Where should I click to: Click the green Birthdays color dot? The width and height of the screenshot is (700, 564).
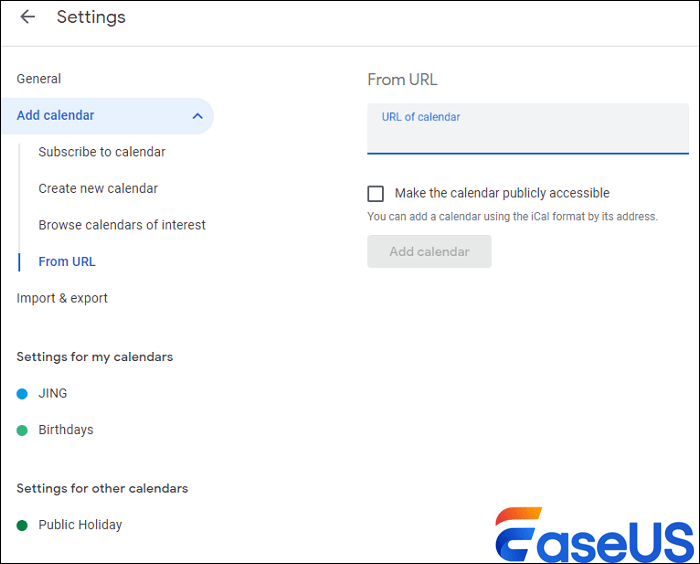(22, 430)
